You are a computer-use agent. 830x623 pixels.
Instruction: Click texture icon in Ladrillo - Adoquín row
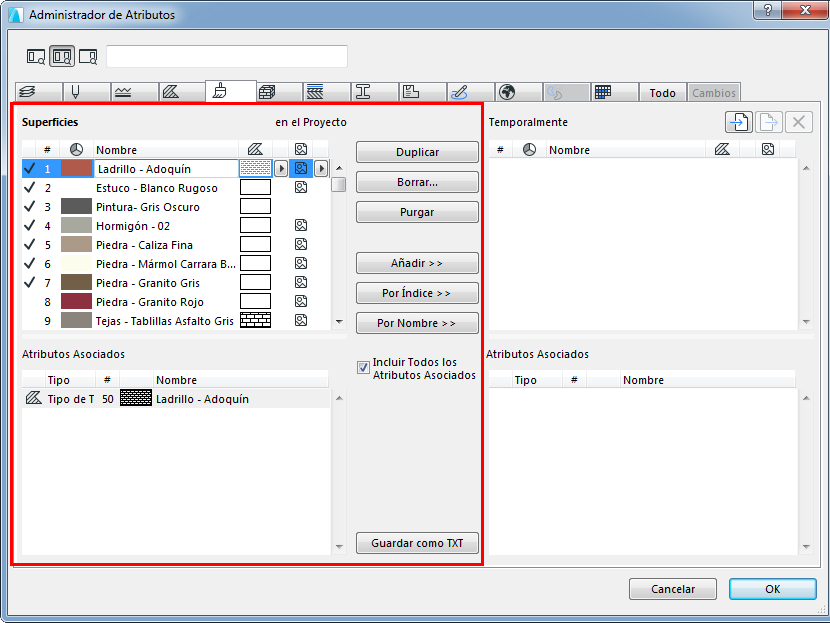301,168
